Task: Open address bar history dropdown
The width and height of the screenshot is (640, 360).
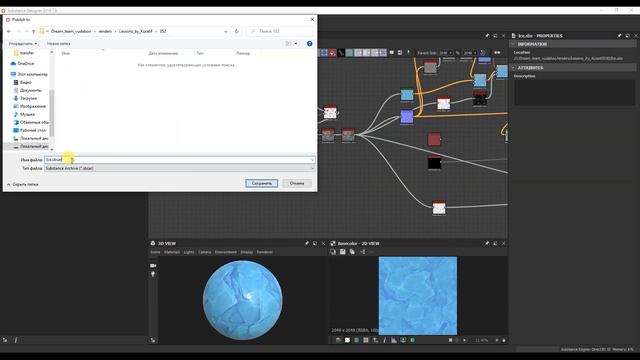Action: click(x=225, y=31)
